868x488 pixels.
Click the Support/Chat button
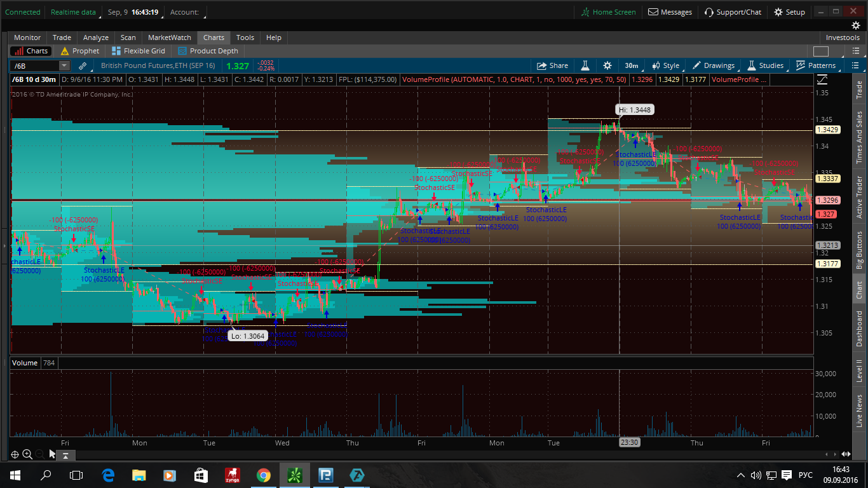pyautogui.click(x=732, y=12)
